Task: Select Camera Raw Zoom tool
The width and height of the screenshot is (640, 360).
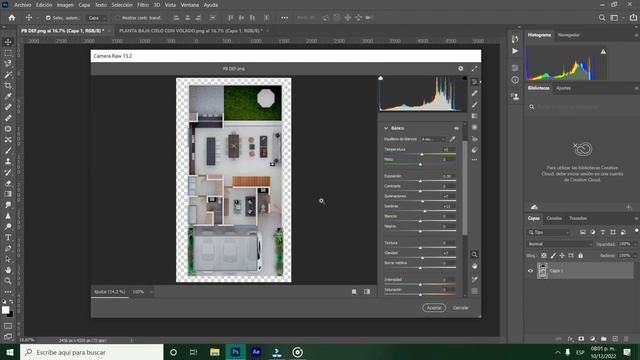Action: click(474, 254)
